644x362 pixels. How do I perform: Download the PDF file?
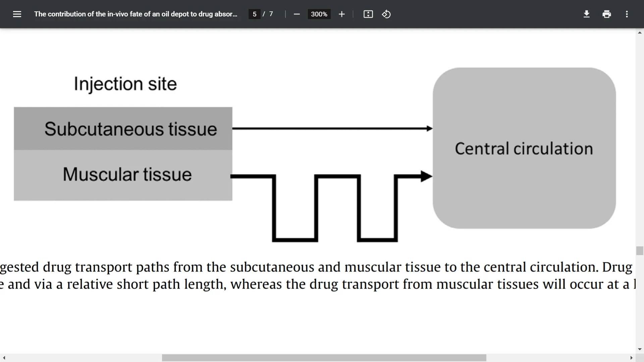[x=587, y=14]
